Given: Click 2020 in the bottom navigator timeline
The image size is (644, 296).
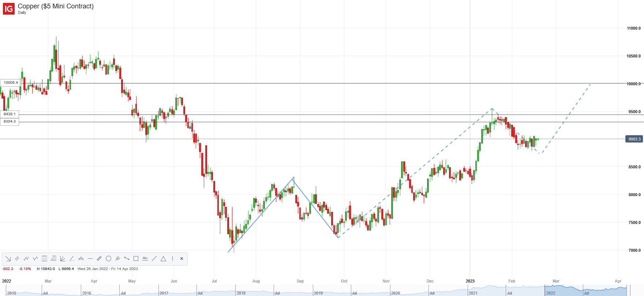Looking at the screenshot, I should click(x=395, y=293).
